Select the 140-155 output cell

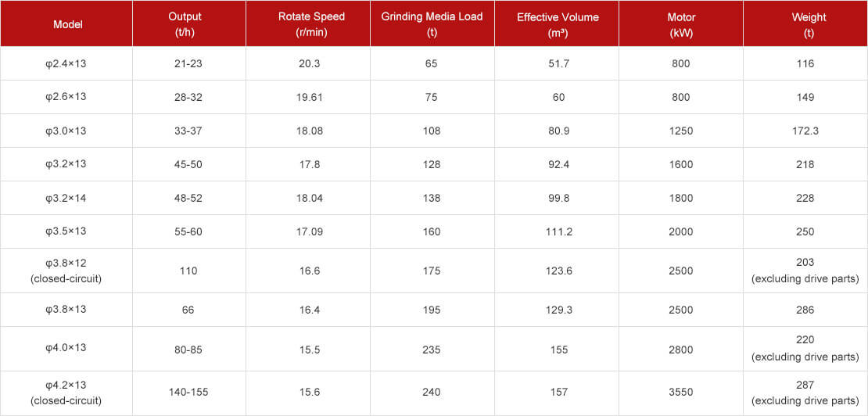188,393
